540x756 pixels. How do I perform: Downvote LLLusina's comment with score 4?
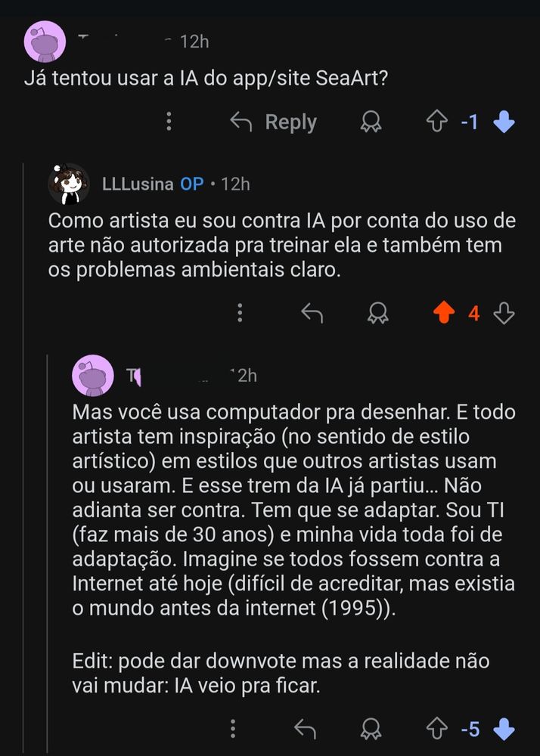(504, 314)
